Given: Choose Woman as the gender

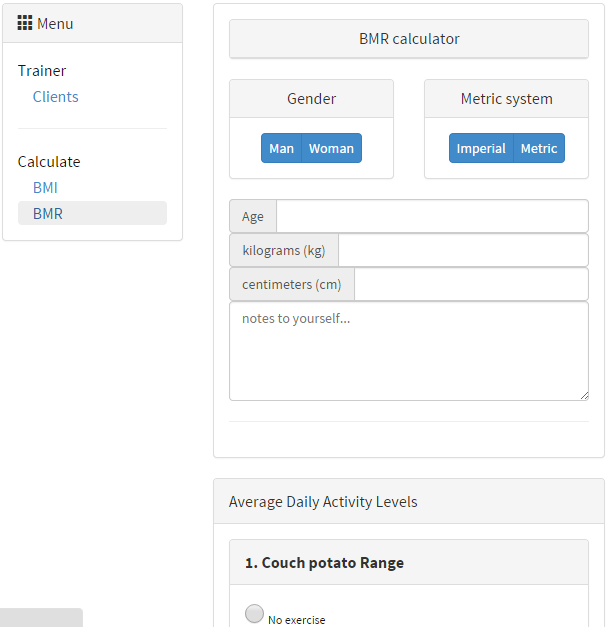Looking at the screenshot, I should pyautogui.click(x=331, y=148).
